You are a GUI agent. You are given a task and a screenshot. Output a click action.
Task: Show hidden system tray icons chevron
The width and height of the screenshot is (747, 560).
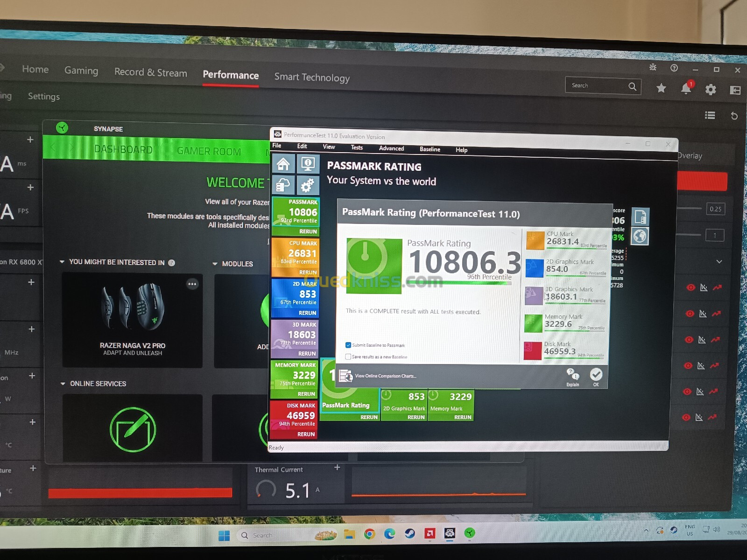click(x=646, y=531)
